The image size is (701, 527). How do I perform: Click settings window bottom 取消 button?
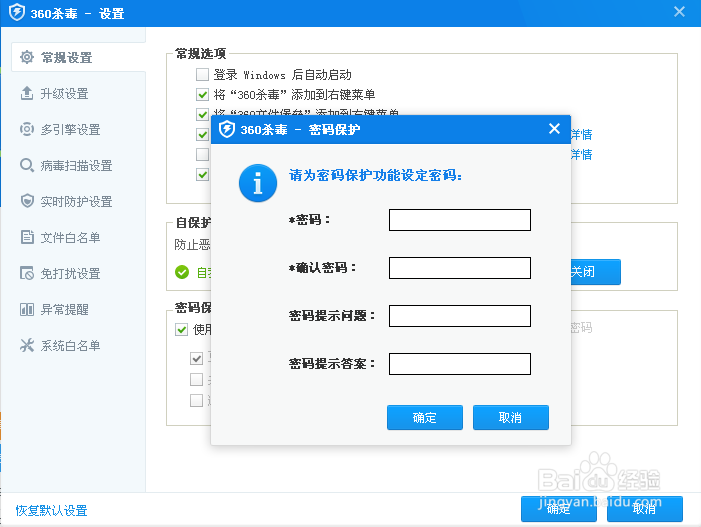[645, 509]
